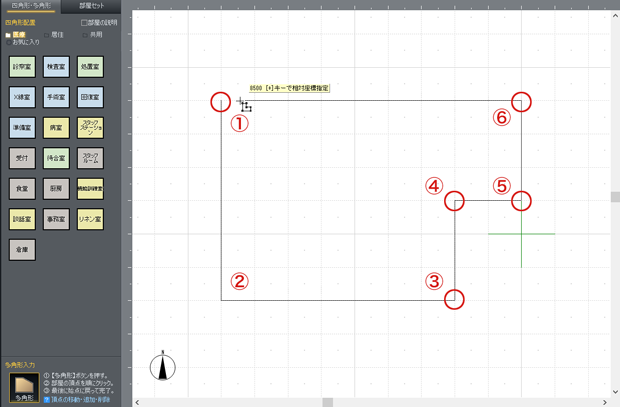The image size is (620, 407).
Task: Select the リネン室 room tile
Action: pyautogui.click(x=90, y=218)
